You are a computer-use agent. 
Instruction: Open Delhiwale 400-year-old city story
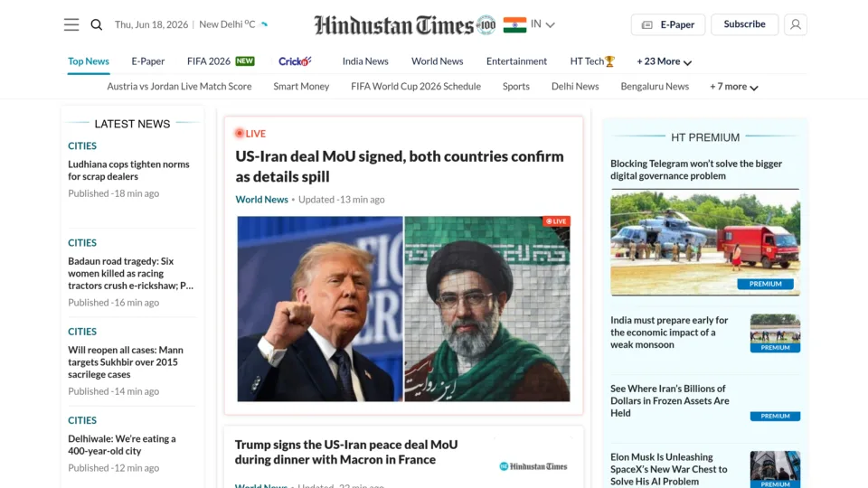point(122,445)
